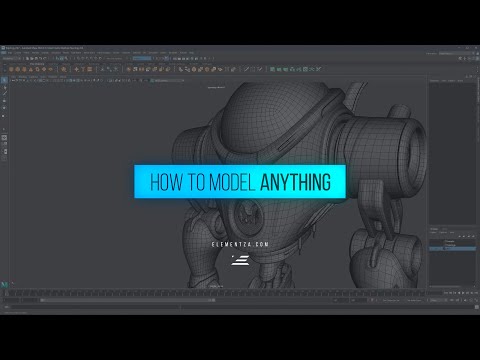The width and height of the screenshot is (480, 360).
Task: Click the polygon sphere shelf icon
Action: pos(11,69)
